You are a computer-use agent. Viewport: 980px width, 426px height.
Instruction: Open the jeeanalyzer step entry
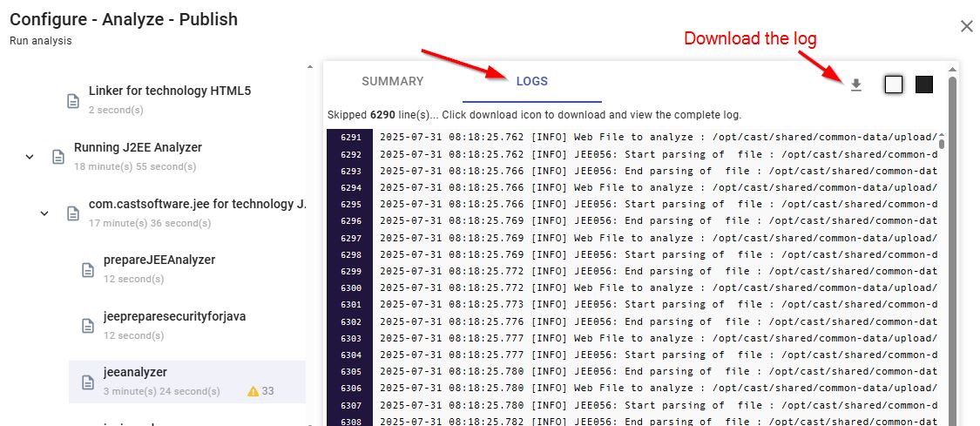(x=135, y=373)
